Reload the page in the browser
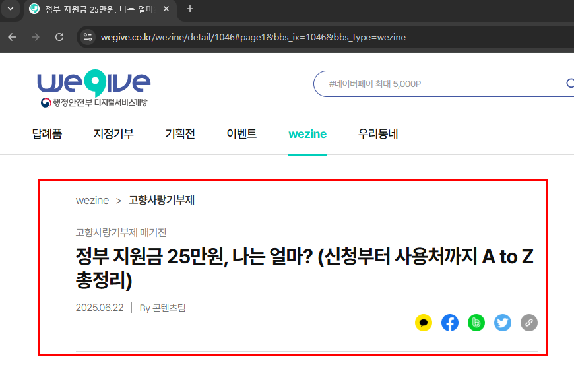This screenshot has height=392, width=574. click(x=60, y=38)
